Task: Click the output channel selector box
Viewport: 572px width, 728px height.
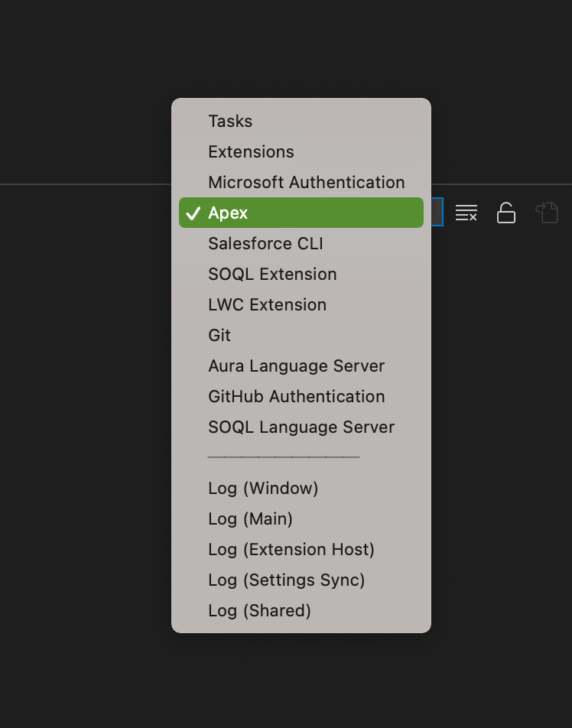Action: coord(436,213)
